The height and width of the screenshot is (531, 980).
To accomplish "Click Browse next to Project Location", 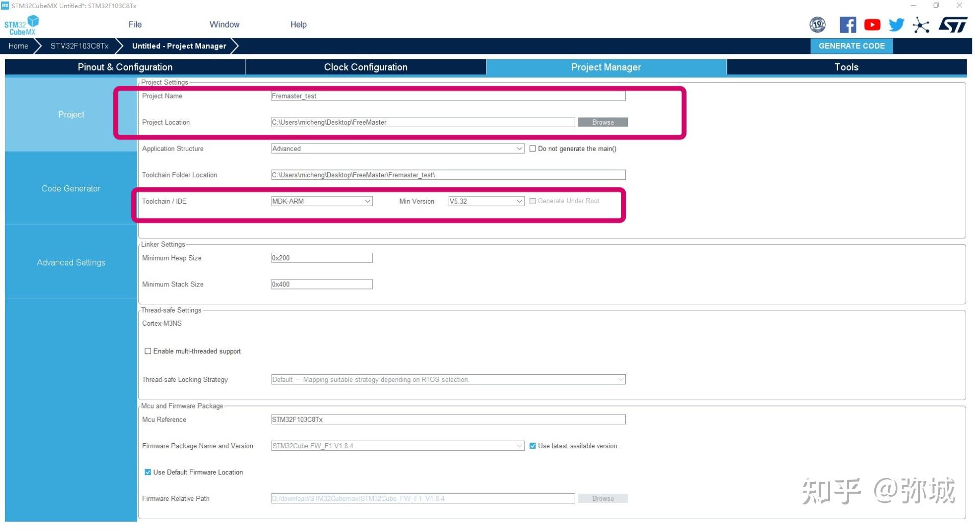I will 603,122.
